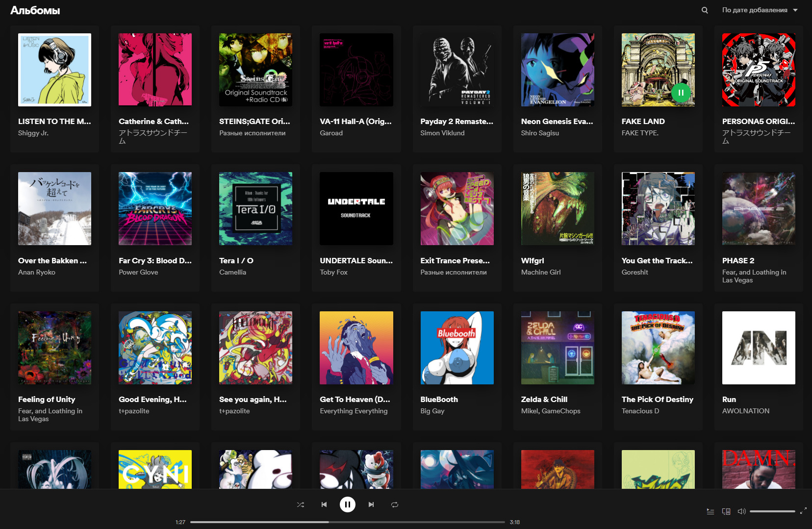Mute the volume with the speaker icon
Image resolution: width=812 pixels, height=529 pixels.
[741, 511]
